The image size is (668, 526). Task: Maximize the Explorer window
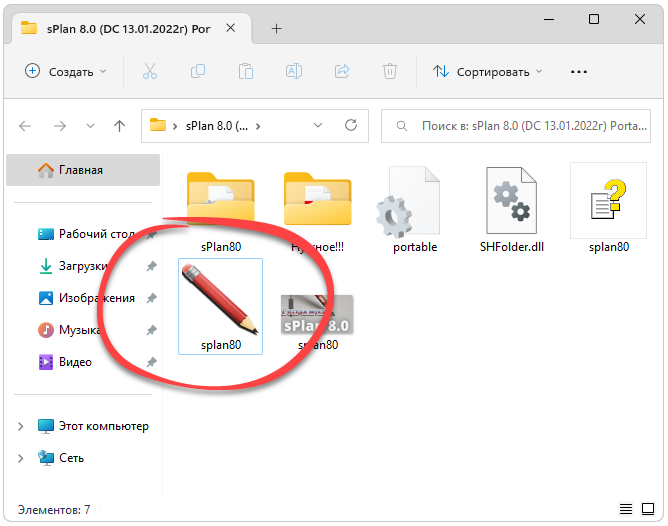pos(594,19)
